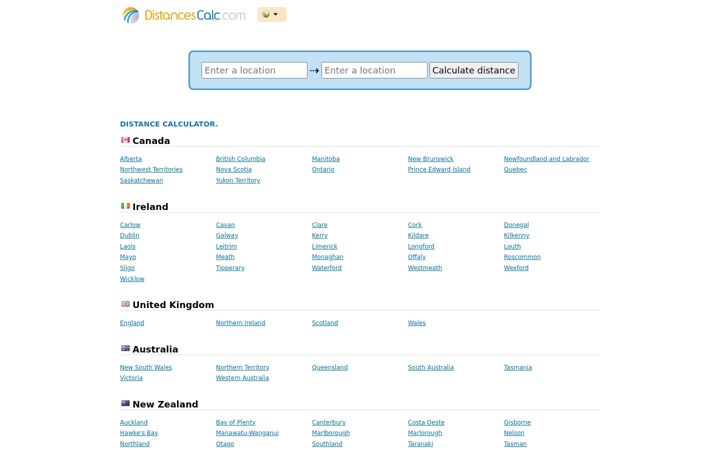Open the Quebec link
Viewport: 720px width, 450px height.
515,169
